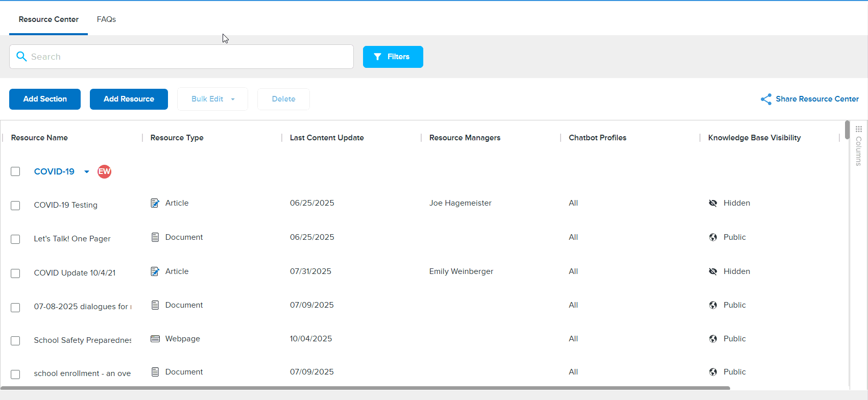Viewport: 868px width, 400px height.
Task: Click the horizontal scrollbar below the table
Action: point(365,388)
